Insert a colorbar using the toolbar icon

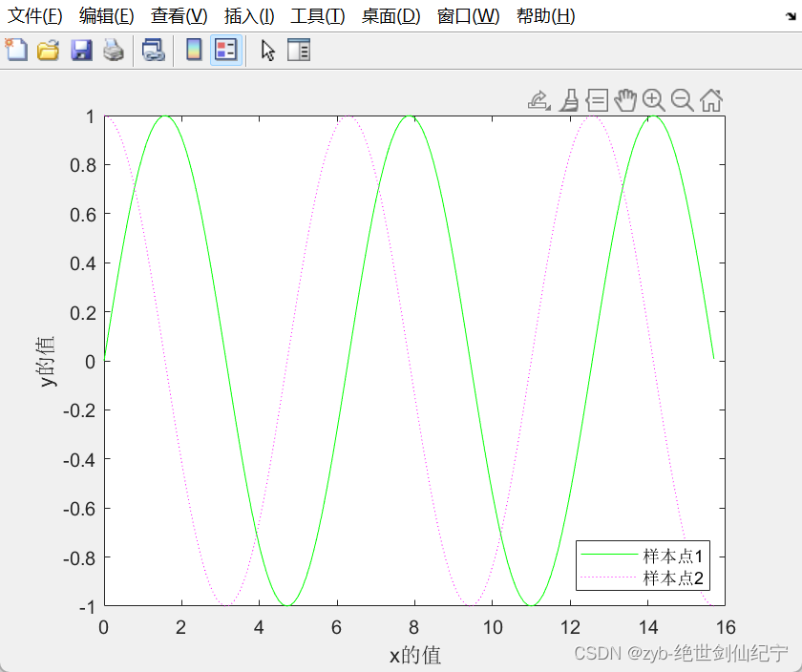point(194,51)
